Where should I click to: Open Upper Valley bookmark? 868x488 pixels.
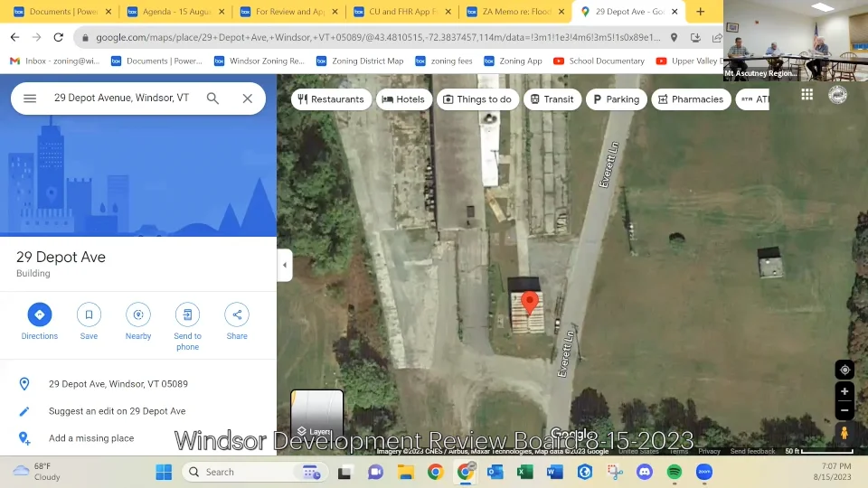point(689,61)
